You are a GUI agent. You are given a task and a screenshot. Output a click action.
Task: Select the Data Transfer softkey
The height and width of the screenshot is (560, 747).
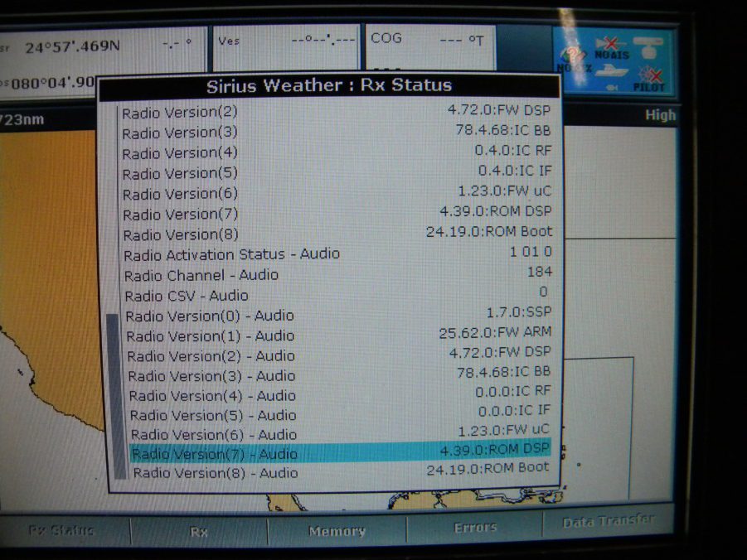tap(609, 522)
